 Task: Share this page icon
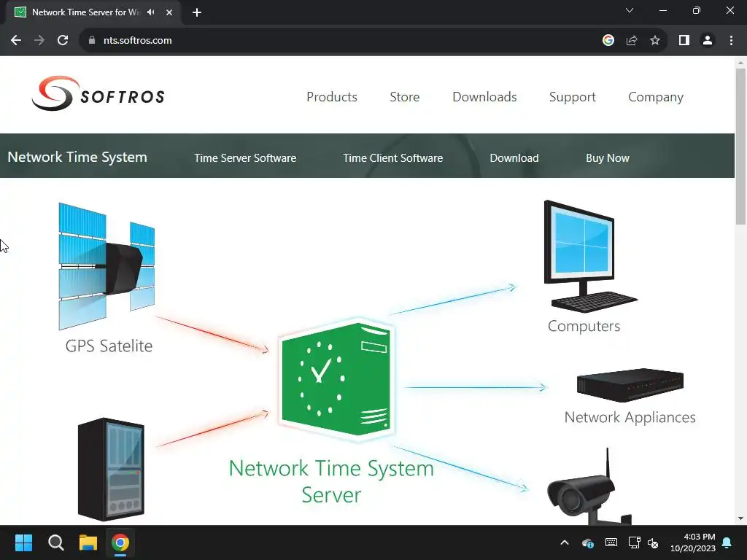pyautogui.click(x=632, y=41)
